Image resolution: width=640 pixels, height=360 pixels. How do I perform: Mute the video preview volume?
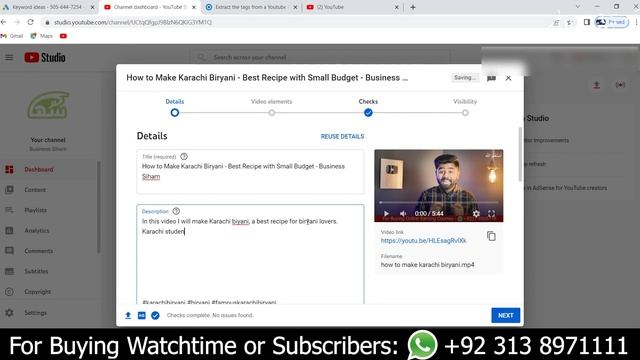click(x=403, y=213)
